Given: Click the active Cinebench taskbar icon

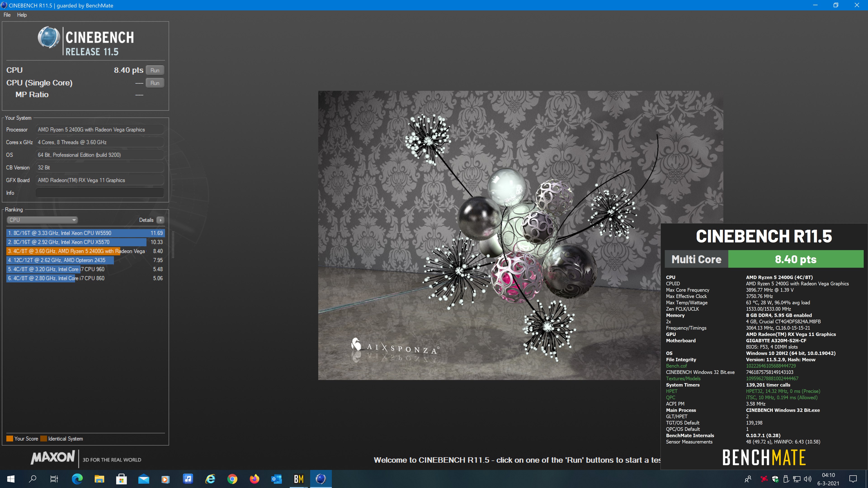Looking at the screenshot, I should (321, 479).
